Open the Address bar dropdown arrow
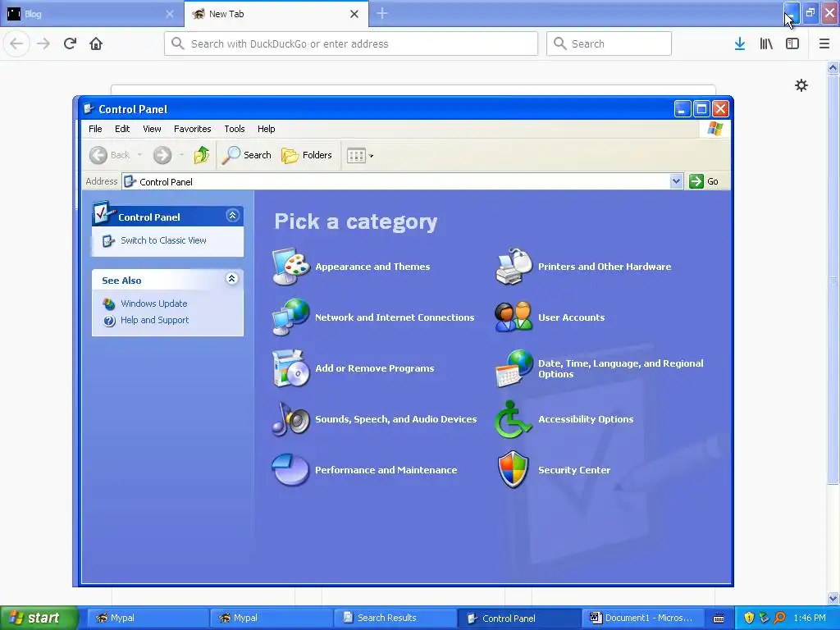 click(676, 181)
